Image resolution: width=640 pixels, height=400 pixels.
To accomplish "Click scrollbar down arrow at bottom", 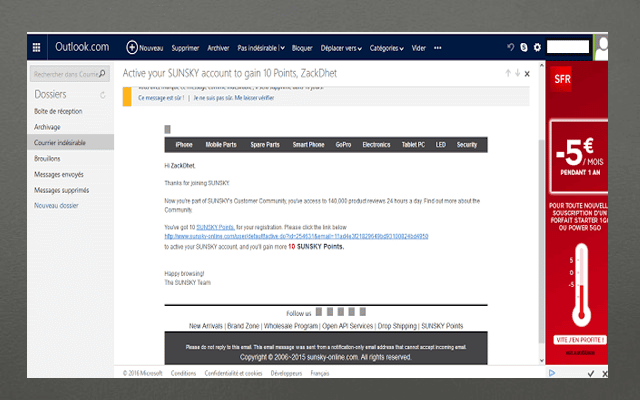I will (x=542, y=360).
